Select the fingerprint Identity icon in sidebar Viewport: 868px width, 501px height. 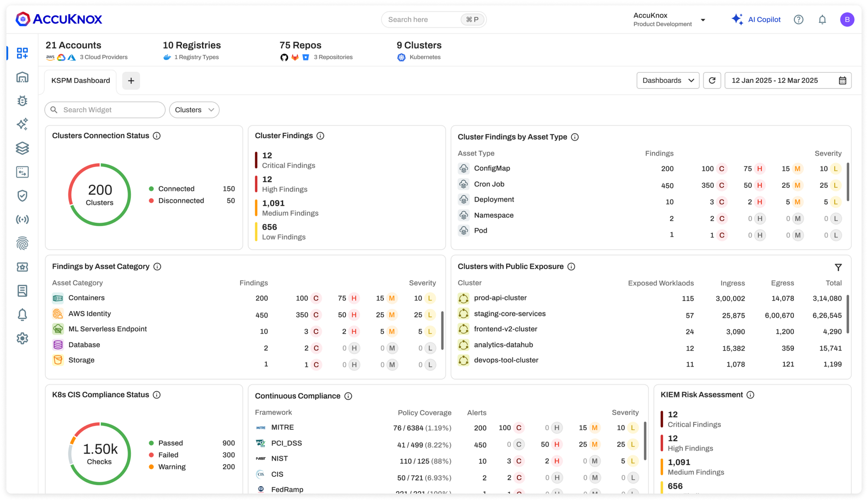[22, 243]
